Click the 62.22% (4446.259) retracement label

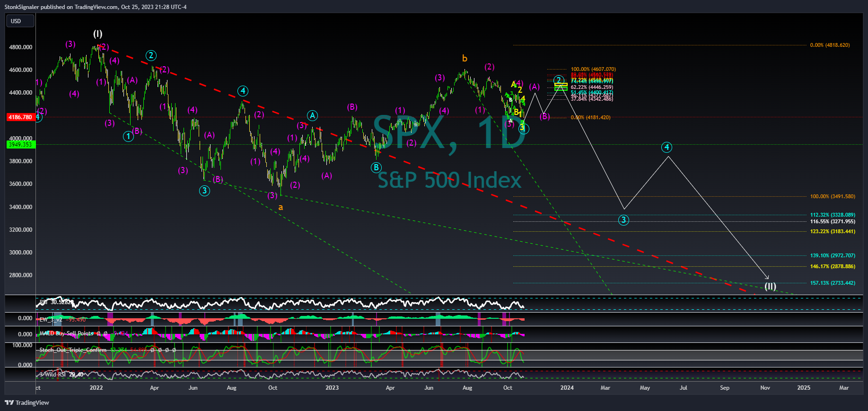[x=592, y=87]
